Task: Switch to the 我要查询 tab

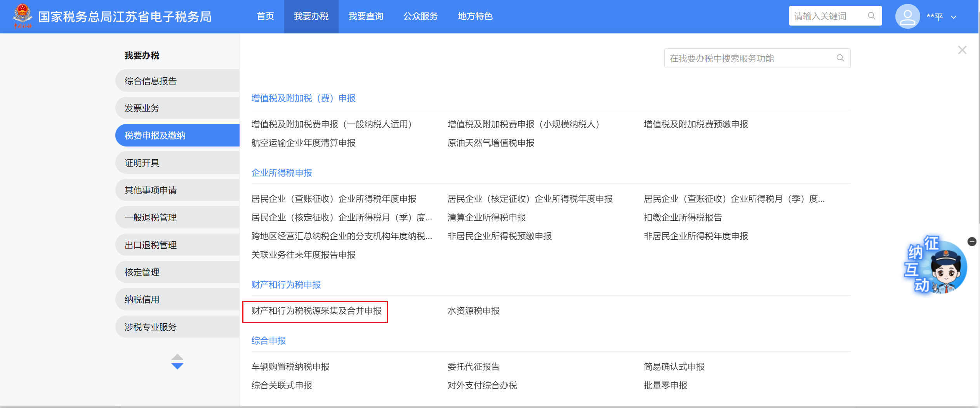Action: click(366, 16)
